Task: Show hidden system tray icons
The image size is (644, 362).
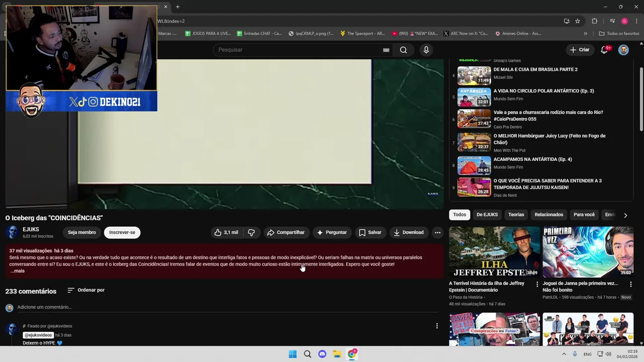Action: 564,354
